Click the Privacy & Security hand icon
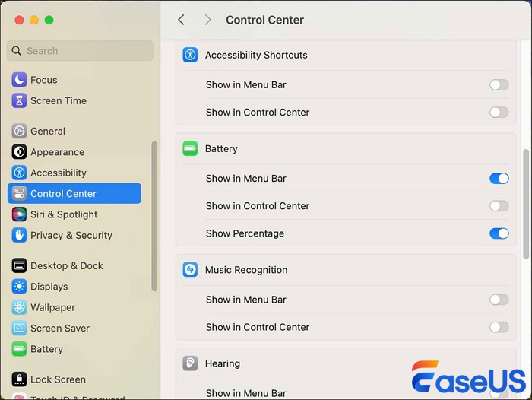 [19, 235]
